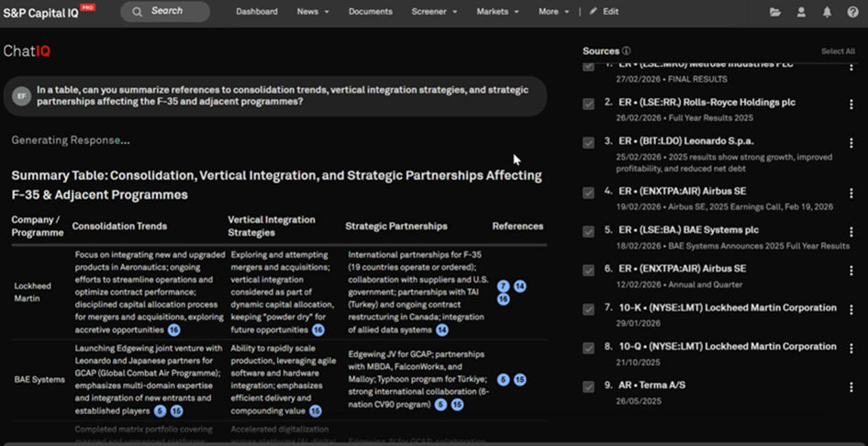
Task: Click citation 14 in Lockheed Strategic Partnerships cell
Action: tap(441, 330)
